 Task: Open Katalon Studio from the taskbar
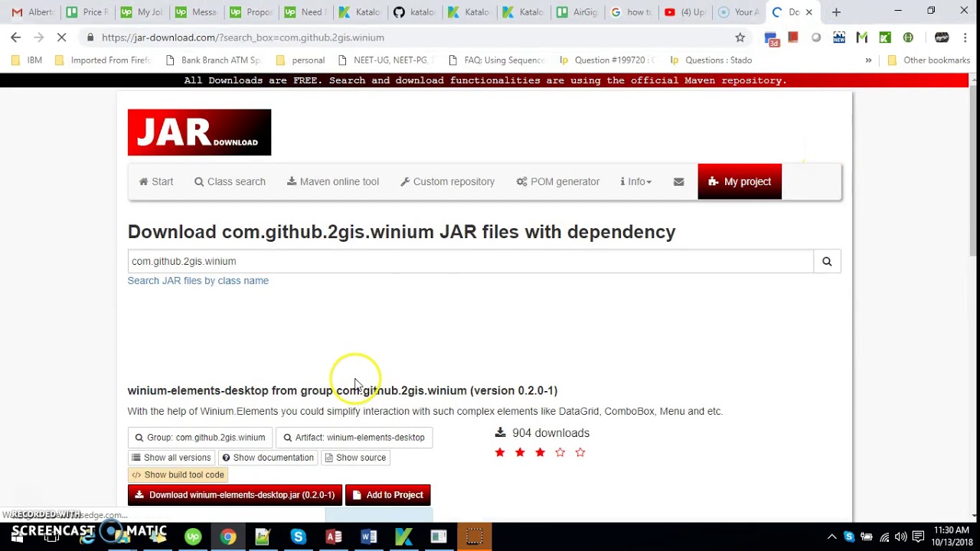click(403, 537)
